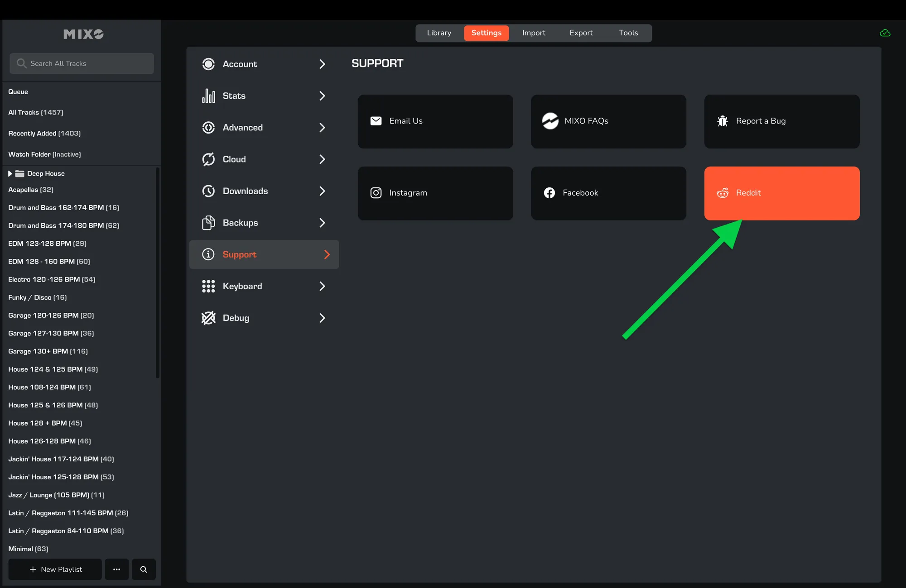Screen dimensions: 906x588
Task: Click the Debug bug-crossed icon
Action: click(x=208, y=318)
